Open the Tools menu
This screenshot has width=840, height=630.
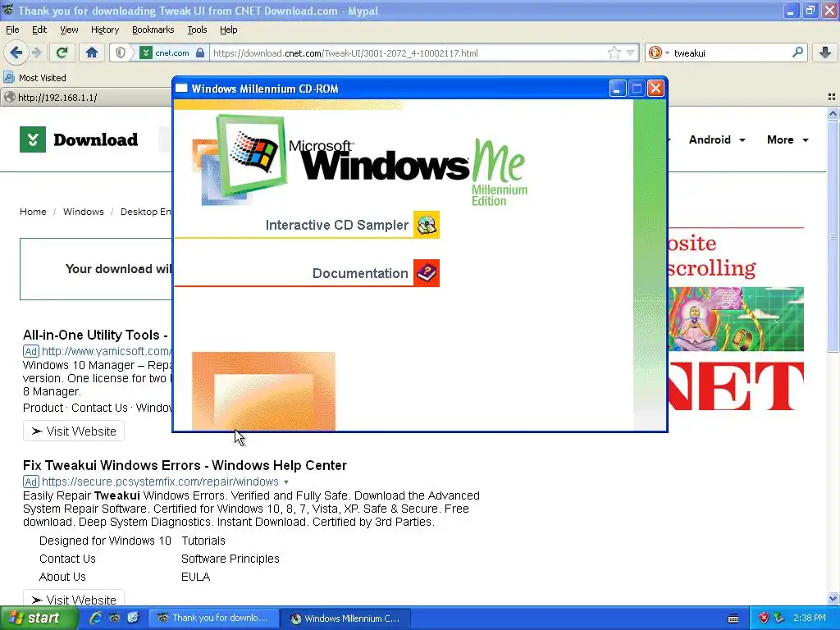click(197, 30)
